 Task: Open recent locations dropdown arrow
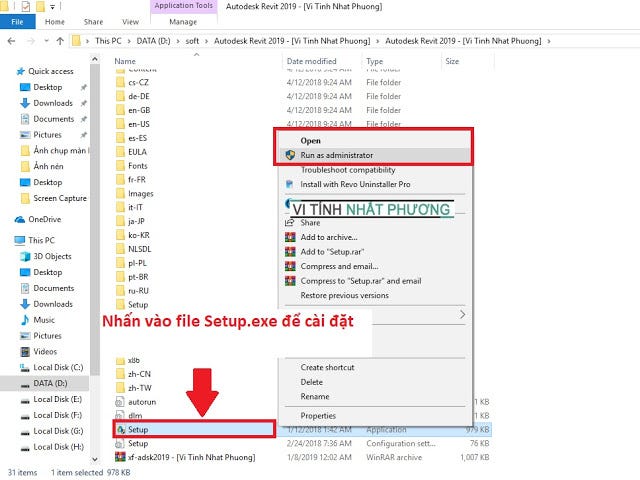pyautogui.click(x=47, y=41)
